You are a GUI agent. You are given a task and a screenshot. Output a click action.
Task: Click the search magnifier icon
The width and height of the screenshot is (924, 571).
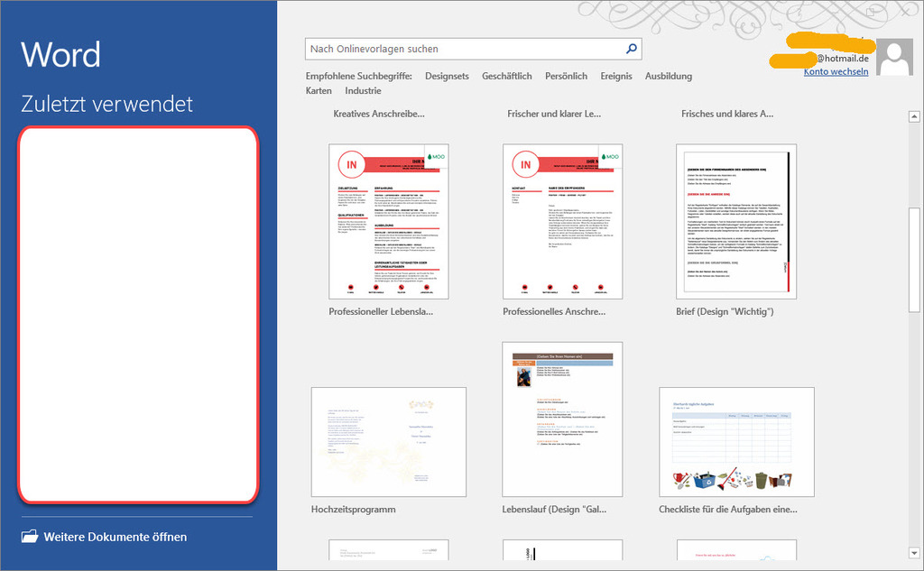(x=631, y=49)
